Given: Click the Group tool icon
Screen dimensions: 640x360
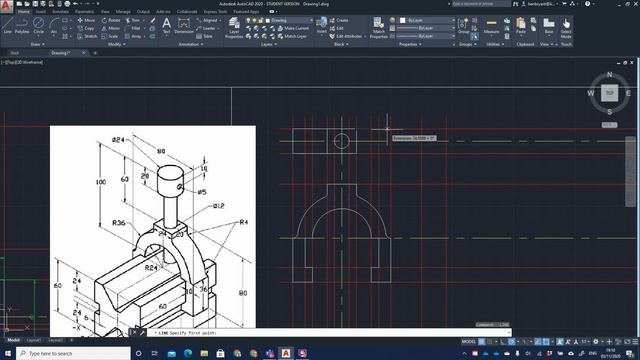Looking at the screenshot, I should click(463, 25).
